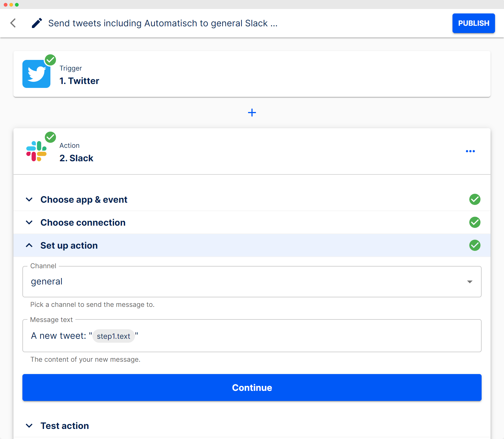Click the checkmark beside Set up action
This screenshot has width=504, height=439.
pos(475,245)
